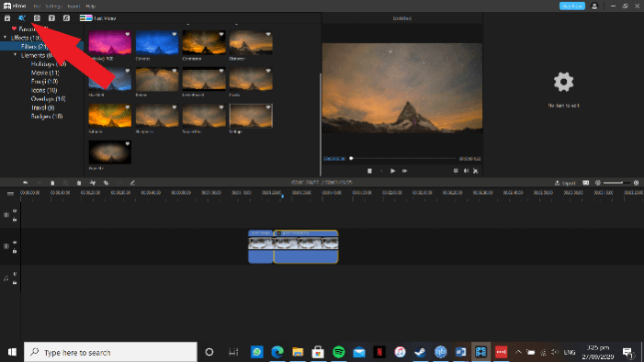Collapse the Effects tree node arrow
This screenshot has width=644, height=362.
(6, 38)
